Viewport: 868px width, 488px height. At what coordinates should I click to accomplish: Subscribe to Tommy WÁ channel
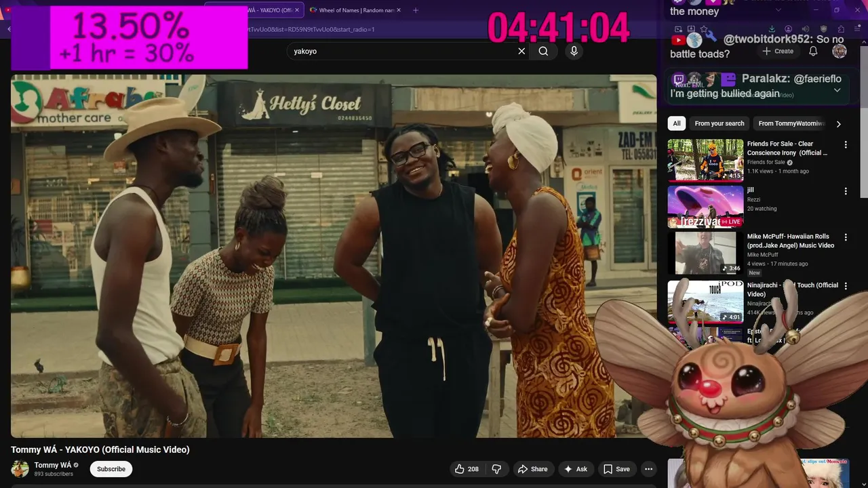111,469
